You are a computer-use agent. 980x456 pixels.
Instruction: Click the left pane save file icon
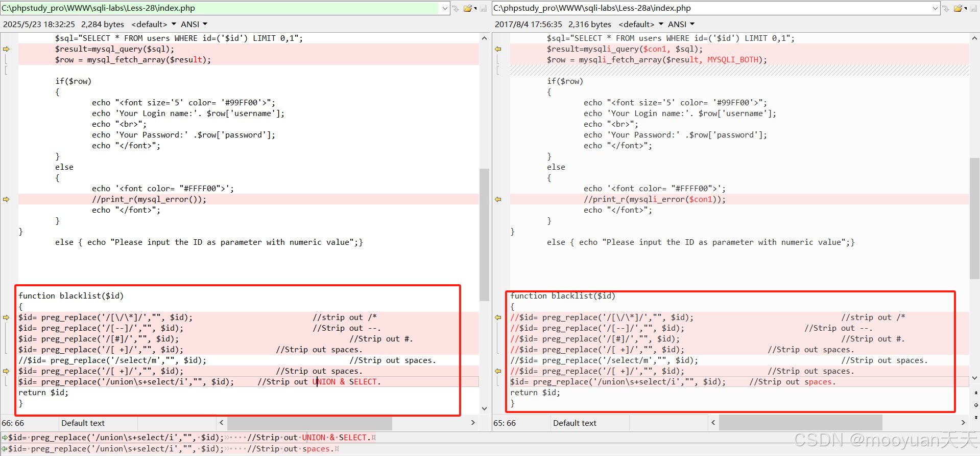tap(483, 8)
